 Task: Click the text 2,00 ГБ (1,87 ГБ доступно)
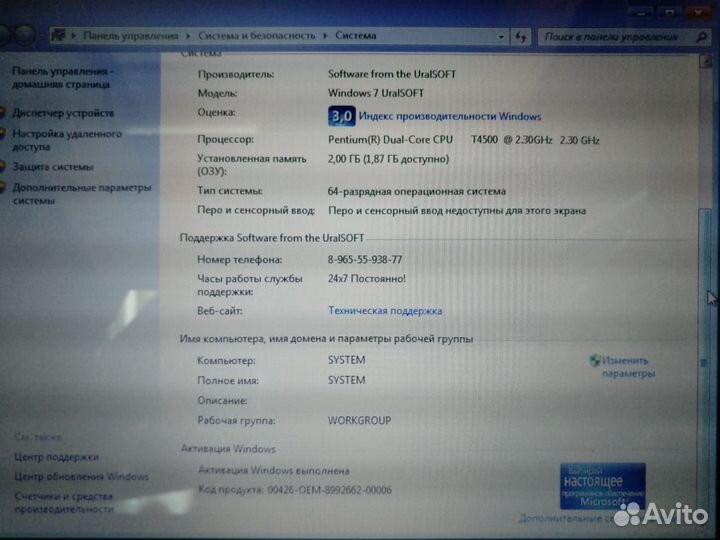[388, 159]
